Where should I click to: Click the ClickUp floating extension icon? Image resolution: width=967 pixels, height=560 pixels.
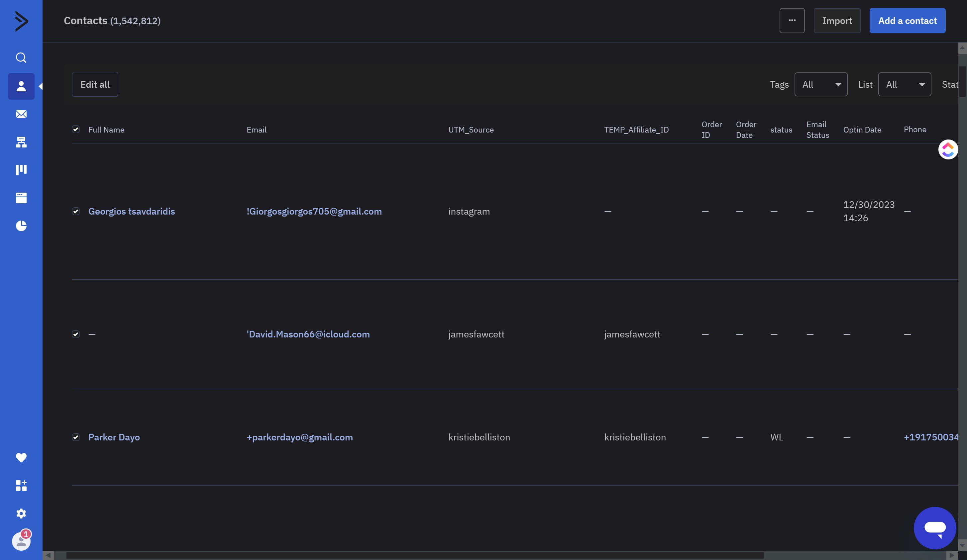coord(947,149)
